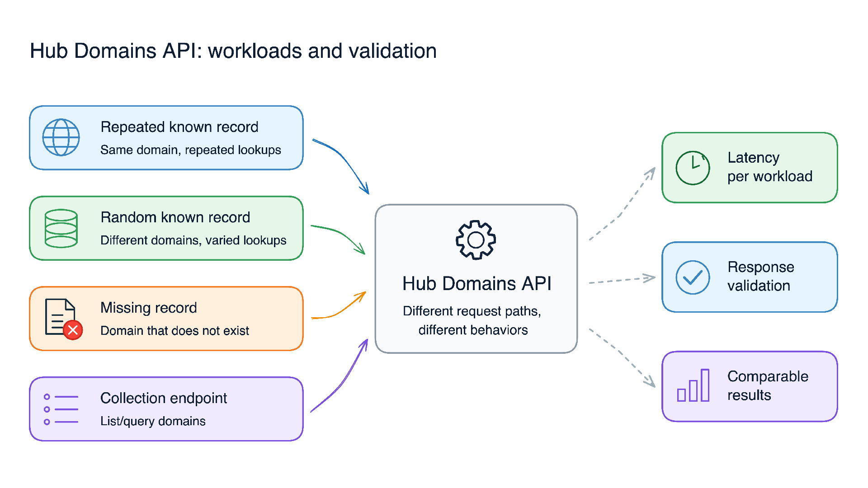Click the clock icon beside Latency per workload
Image resolution: width=868 pixels, height=488 pixels.
click(x=693, y=168)
